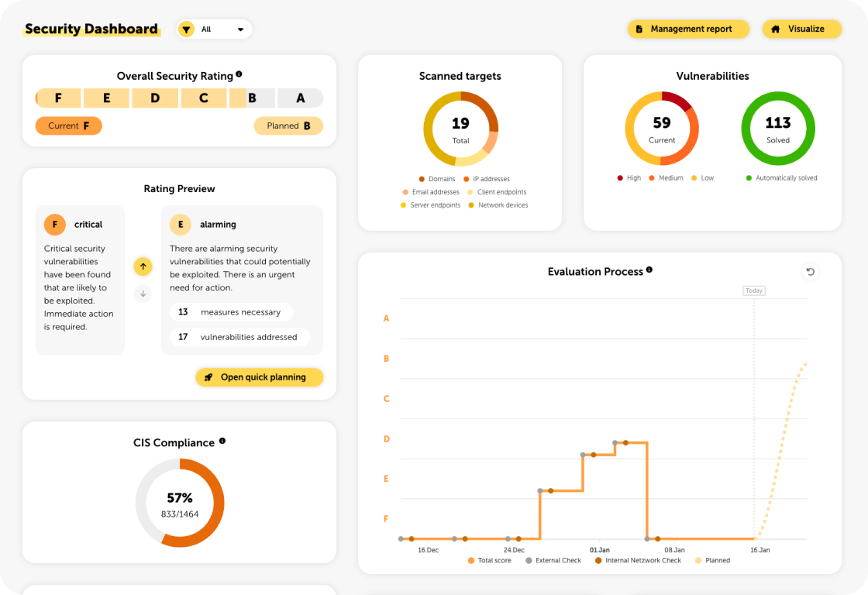Reset the Evaluation Process chart view
Viewport: 868px width, 595px height.
pyautogui.click(x=810, y=272)
